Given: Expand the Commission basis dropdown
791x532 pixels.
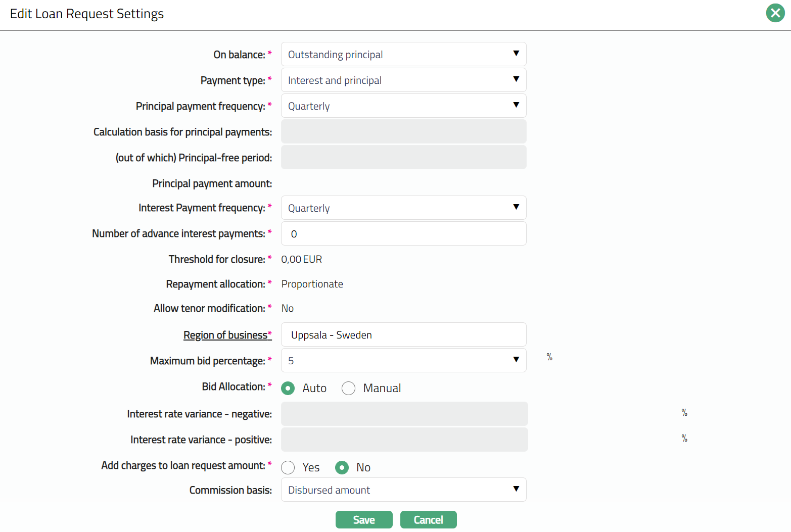Looking at the screenshot, I should [x=403, y=490].
